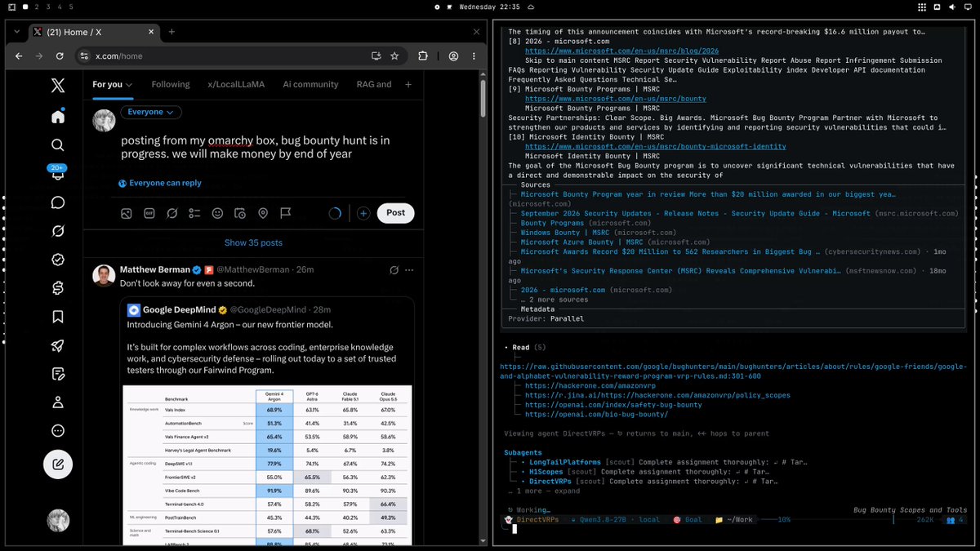The width and height of the screenshot is (980, 551).
Task: Tag a location on the post
Action: 263,213
